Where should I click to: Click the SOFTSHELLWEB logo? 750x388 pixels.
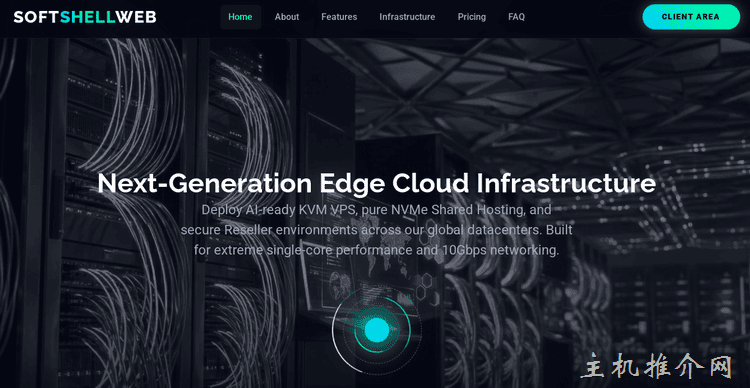coord(85,17)
